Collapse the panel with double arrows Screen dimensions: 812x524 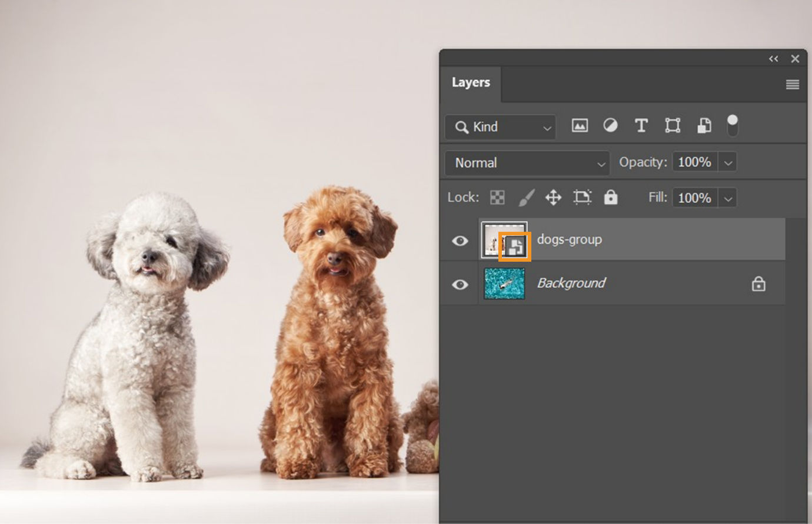(773, 58)
